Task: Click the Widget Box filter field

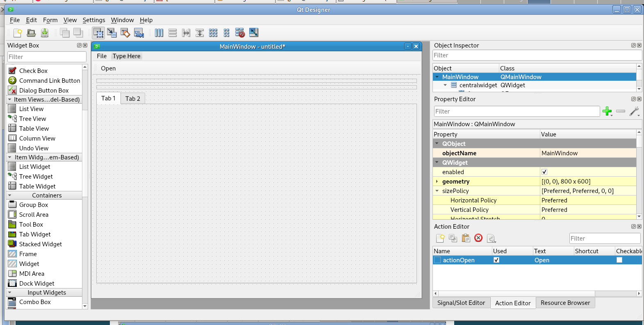Action: point(47,57)
